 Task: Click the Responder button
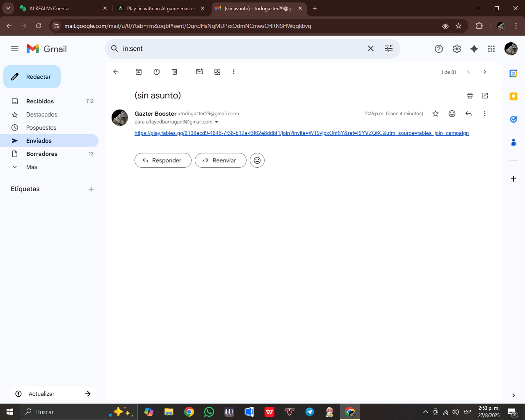163,160
